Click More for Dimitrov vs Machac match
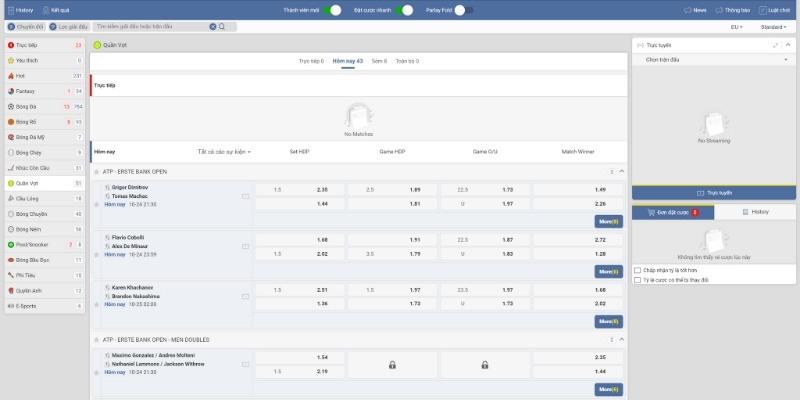The width and height of the screenshot is (800, 400). tap(608, 221)
